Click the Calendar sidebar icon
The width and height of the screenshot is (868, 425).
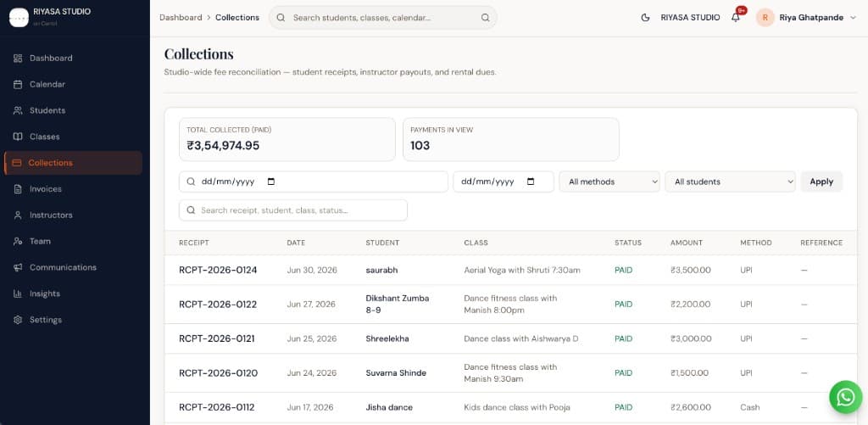pyautogui.click(x=18, y=84)
